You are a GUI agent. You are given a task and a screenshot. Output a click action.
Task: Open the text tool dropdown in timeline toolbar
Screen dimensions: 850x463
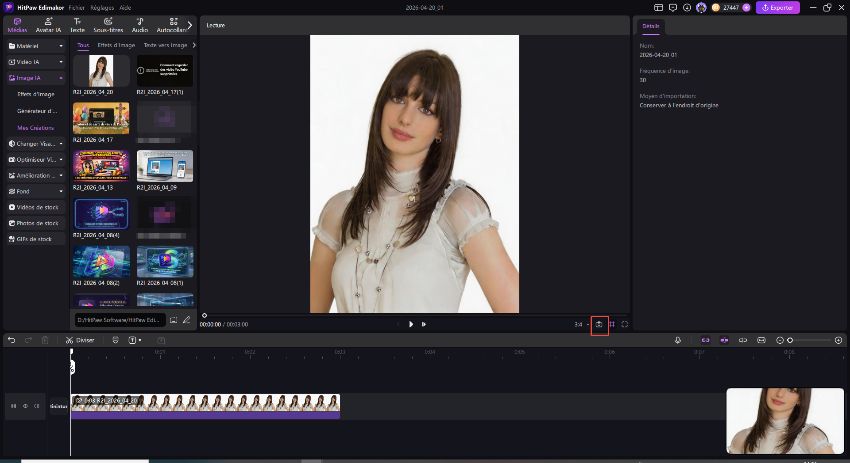click(134, 340)
